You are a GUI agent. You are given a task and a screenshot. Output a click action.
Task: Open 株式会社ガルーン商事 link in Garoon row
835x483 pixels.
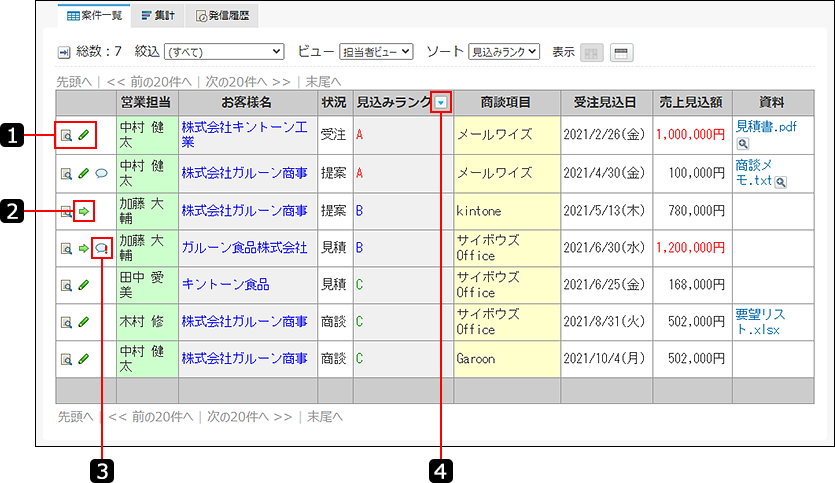[244, 358]
